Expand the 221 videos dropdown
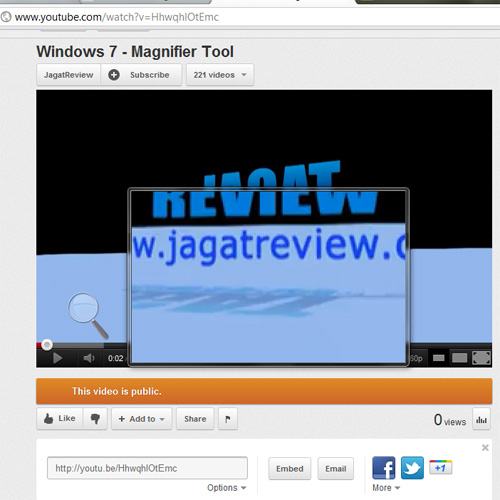The image size is (500, 500). 220,75
